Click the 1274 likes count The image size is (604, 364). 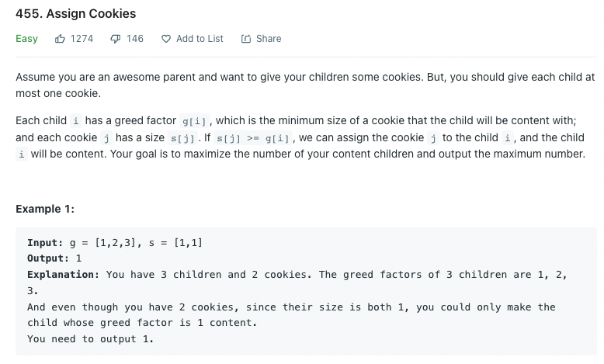click(x=82, y=39)
